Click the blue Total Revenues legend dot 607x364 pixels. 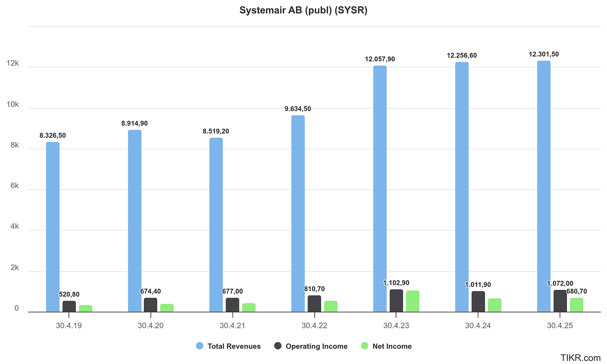(x=200, y=346)
